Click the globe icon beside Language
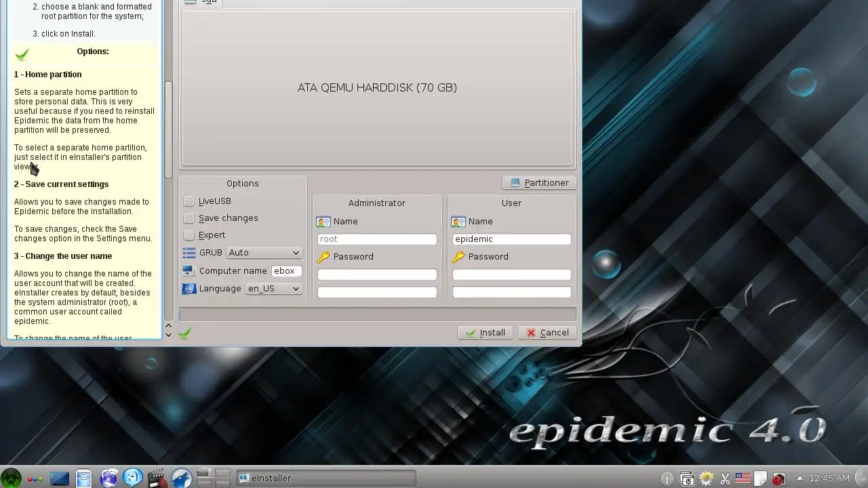Image resolution: width=868 pixels, height=488 pixels. click(189, 289)
